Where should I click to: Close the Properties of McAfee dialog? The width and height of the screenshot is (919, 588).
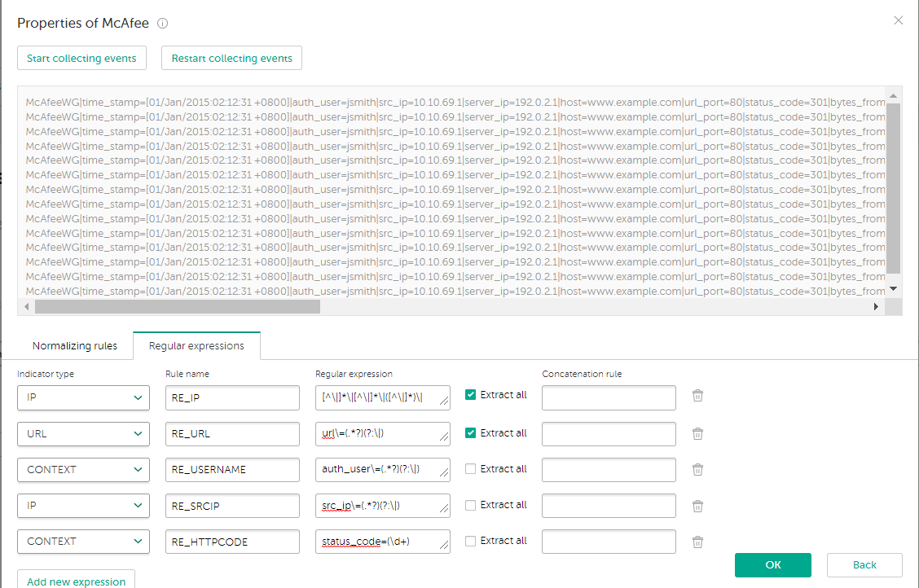(x=898, y=20)
